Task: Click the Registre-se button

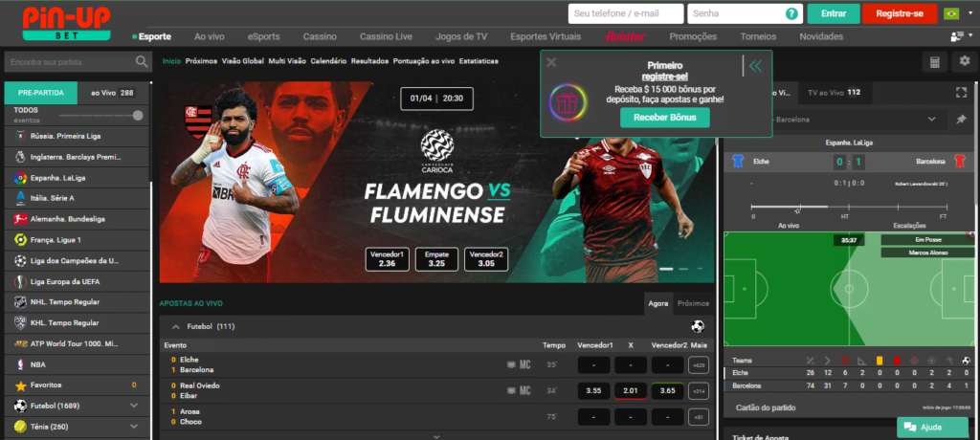Action: pos(900,13)
